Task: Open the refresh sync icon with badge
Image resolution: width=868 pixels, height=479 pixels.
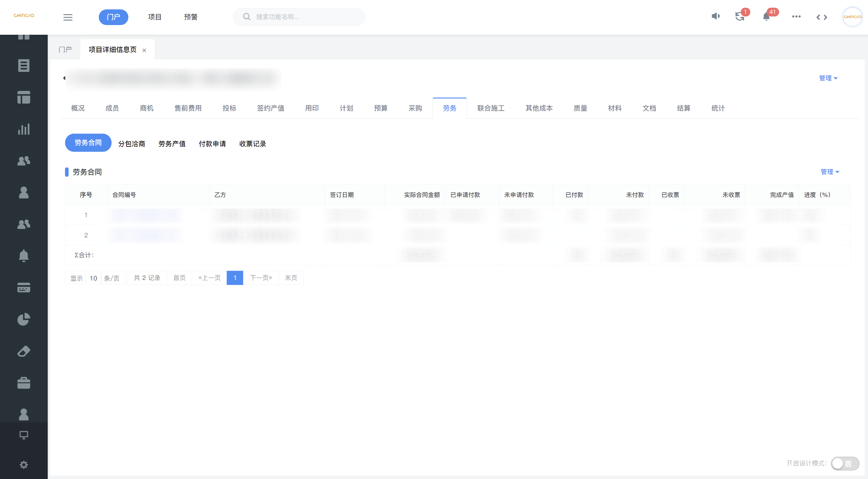Action: pos(740,16)
